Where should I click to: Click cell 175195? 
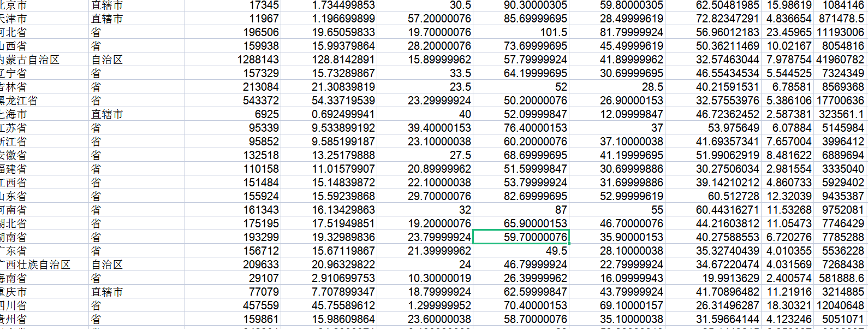(233, 224)
